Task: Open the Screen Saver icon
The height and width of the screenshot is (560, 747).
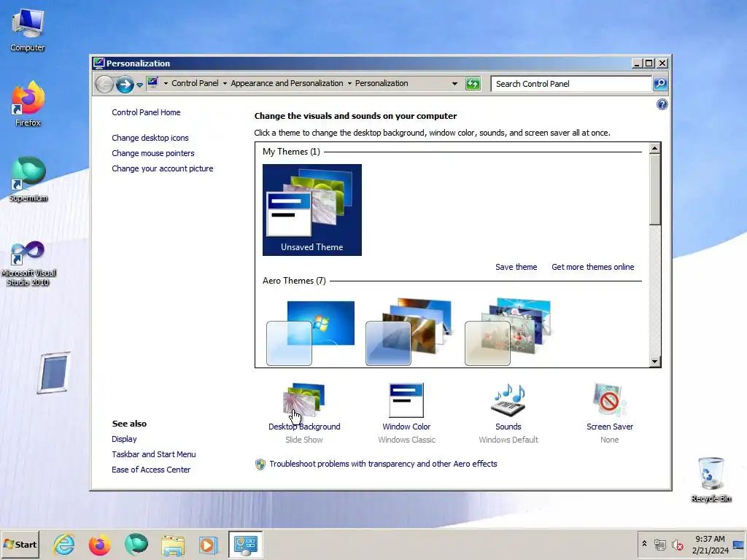Action: point(609,400)
